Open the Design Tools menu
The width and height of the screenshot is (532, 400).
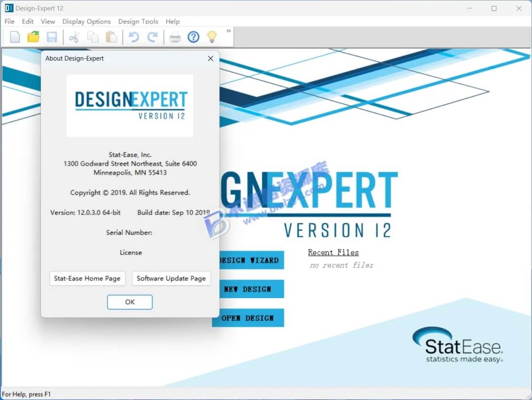coord(138,21)
